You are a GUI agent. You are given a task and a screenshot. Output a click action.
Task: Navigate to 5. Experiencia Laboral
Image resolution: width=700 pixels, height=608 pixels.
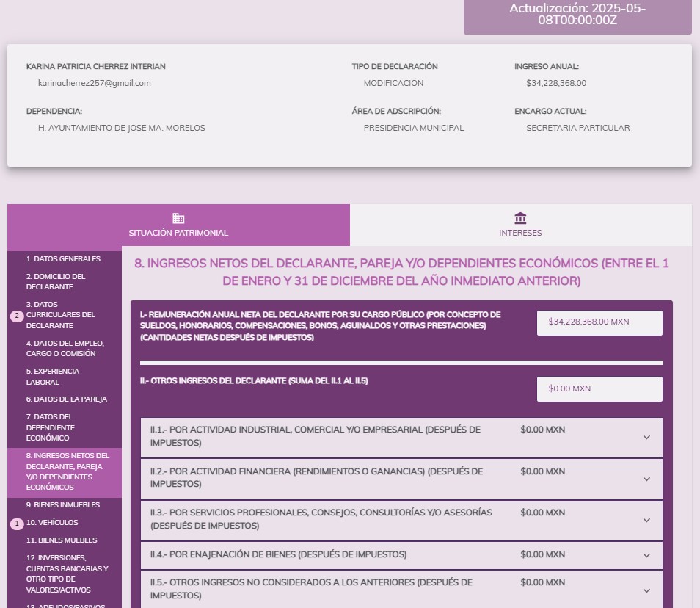click(53, 377)
